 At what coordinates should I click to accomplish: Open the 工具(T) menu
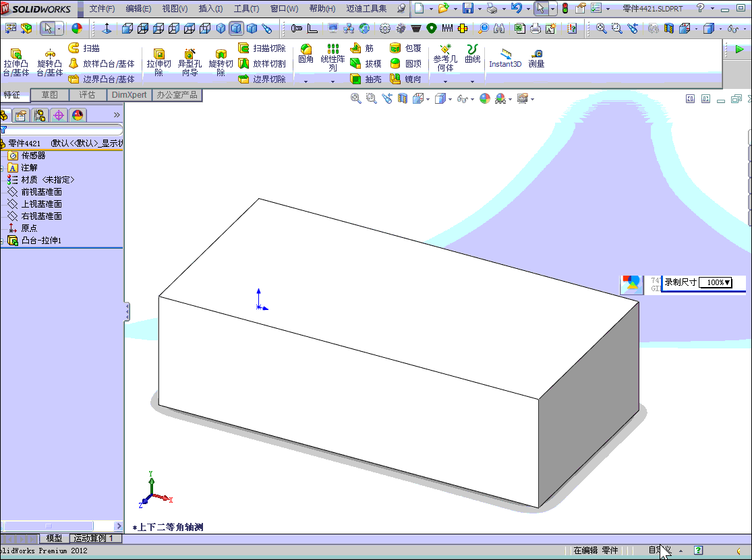(247, 9)
